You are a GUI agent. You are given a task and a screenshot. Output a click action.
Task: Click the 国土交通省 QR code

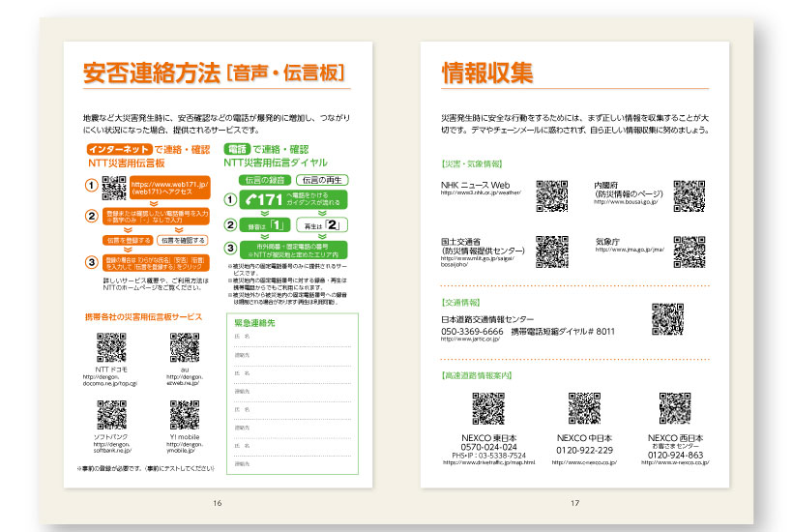[x=552, y=251]
